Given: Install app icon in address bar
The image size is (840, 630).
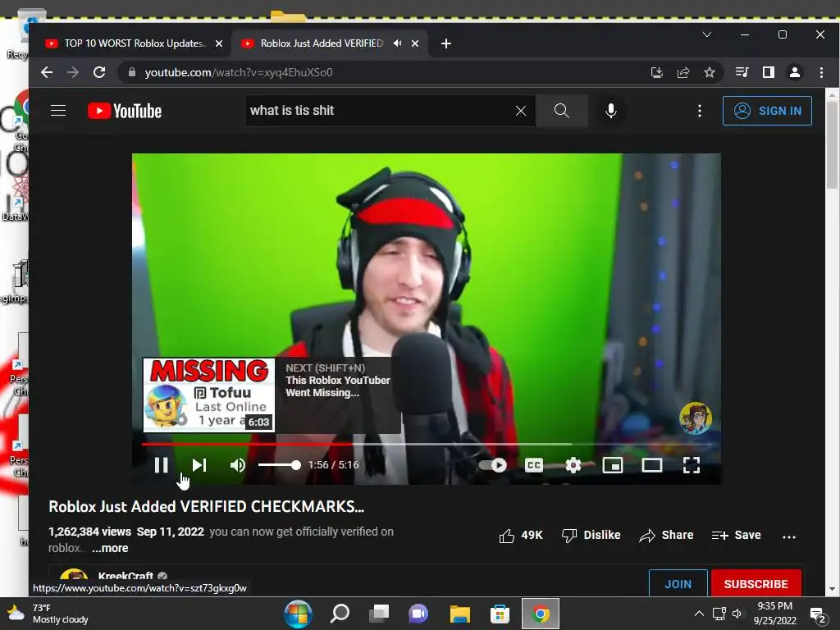Looking at the screenshot, I should click(x=657, y=72).
